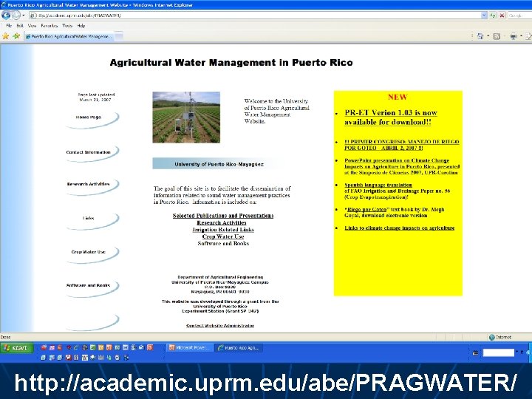Screen dimensions: 532x399
Task: Click the red Stop loading icon
Action: coord(502,16)
